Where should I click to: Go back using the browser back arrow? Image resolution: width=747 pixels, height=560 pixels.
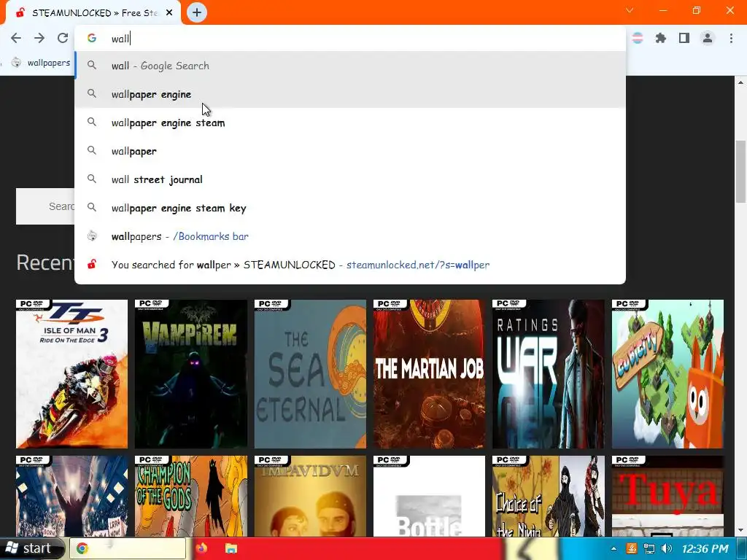[16, 38]
